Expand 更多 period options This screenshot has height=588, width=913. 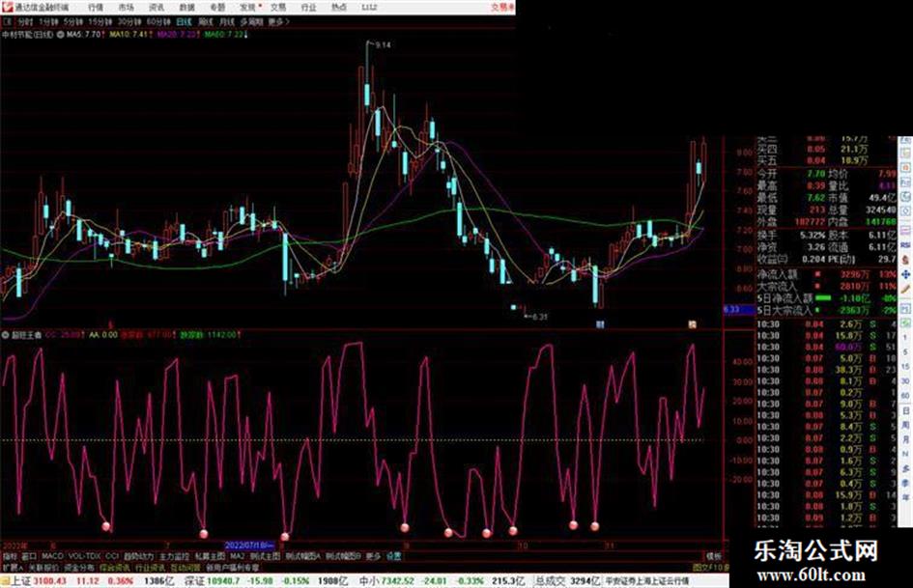[x=279, y=21]
